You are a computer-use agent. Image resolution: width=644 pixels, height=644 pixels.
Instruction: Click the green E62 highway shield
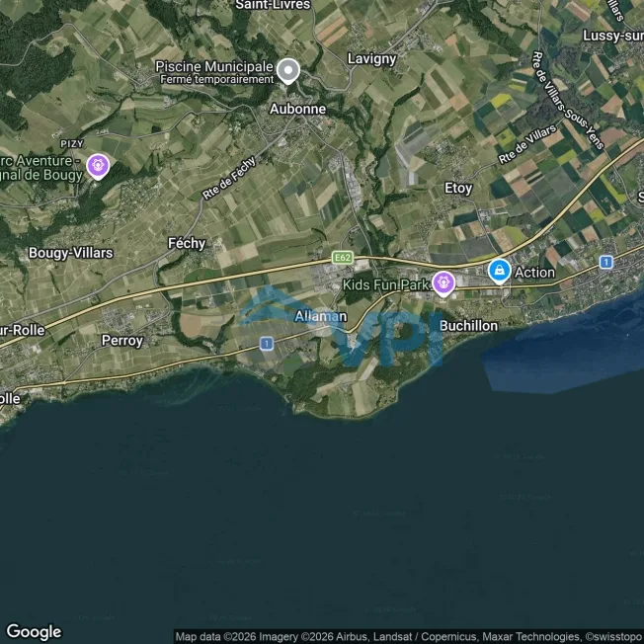click(343, 258)
